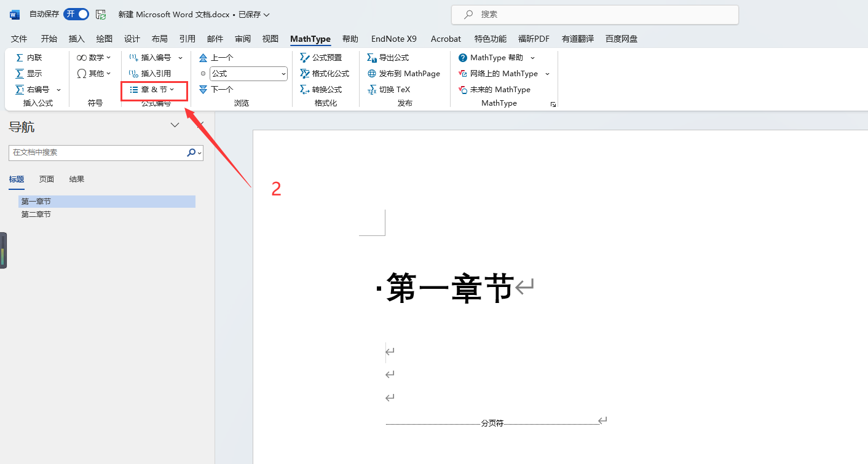868x464 pixels.
Task: Switch to the 插入 ribbon tab
Action: (x=77, y=39)
